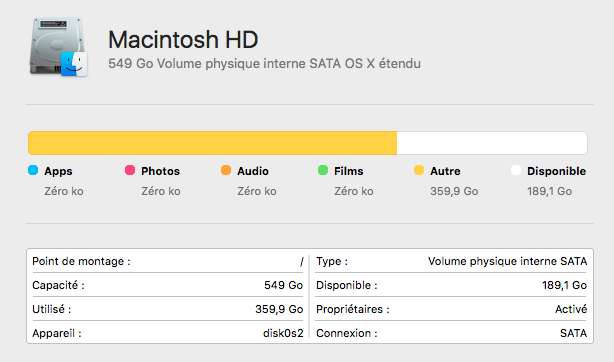This screenshot has height=362, width=614.
Task: Click the Macintosh HD drive icon
Action: [x=58, y=47]
